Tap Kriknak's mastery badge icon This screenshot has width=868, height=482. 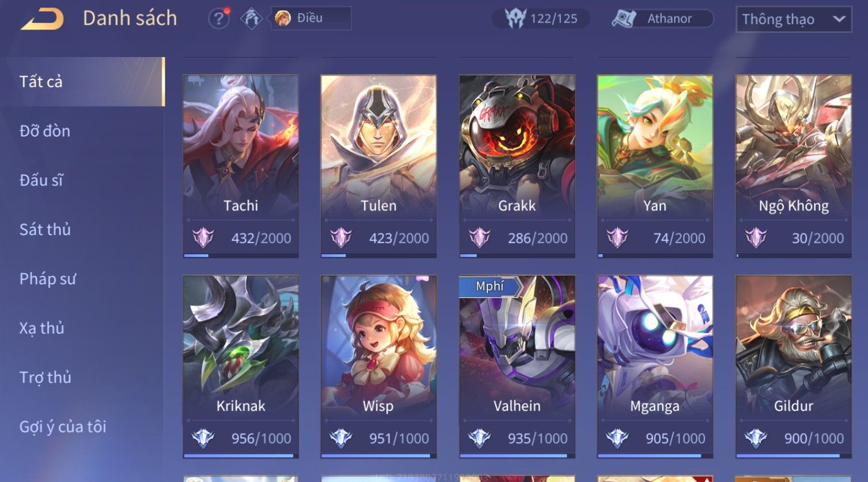tap(203, 438)
